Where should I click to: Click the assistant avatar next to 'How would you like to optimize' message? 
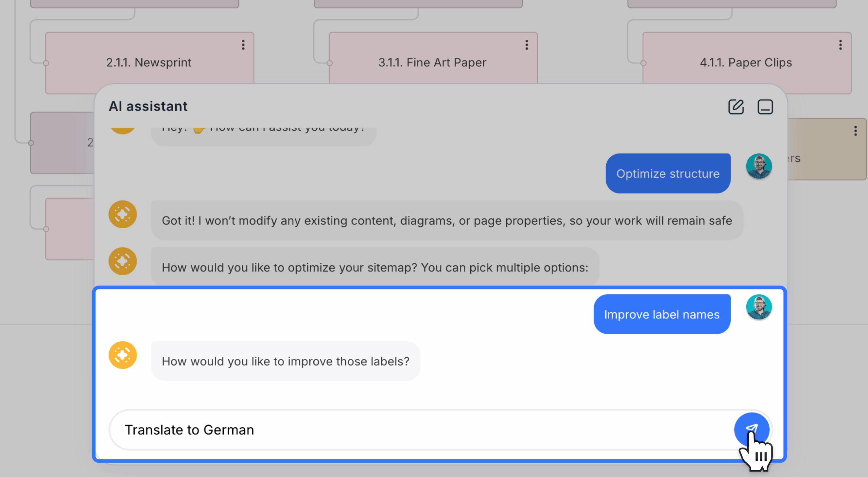pos(123,261)
